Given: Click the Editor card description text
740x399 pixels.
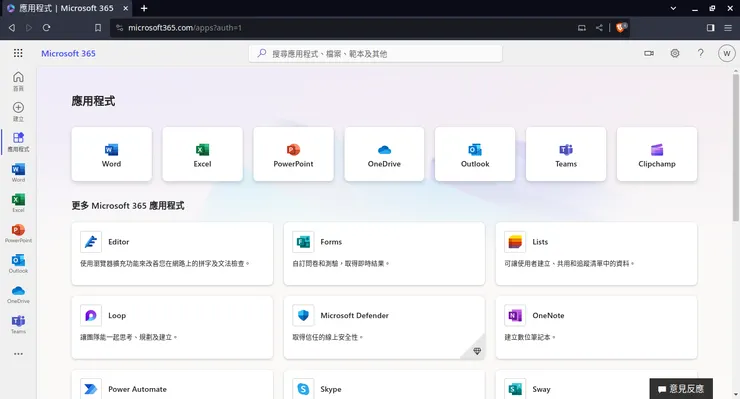Looking at the screenshot, I should point(165,263).
